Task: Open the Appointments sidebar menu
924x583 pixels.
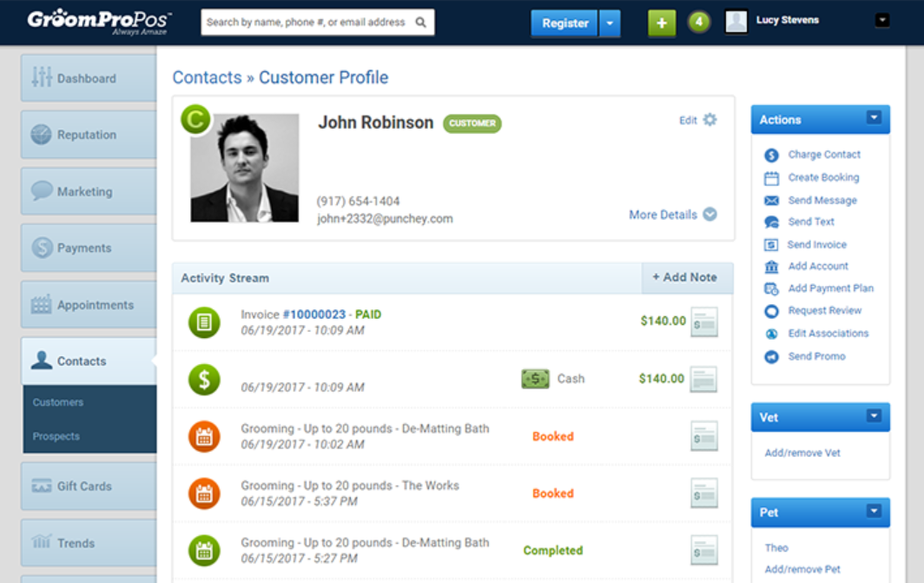Action: tap(89, 305)
